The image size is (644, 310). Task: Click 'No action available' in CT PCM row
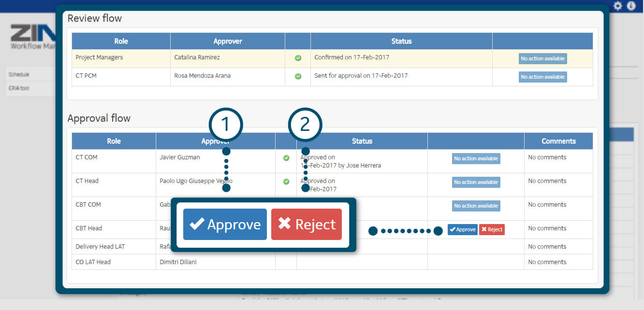(x=542, y=77)
